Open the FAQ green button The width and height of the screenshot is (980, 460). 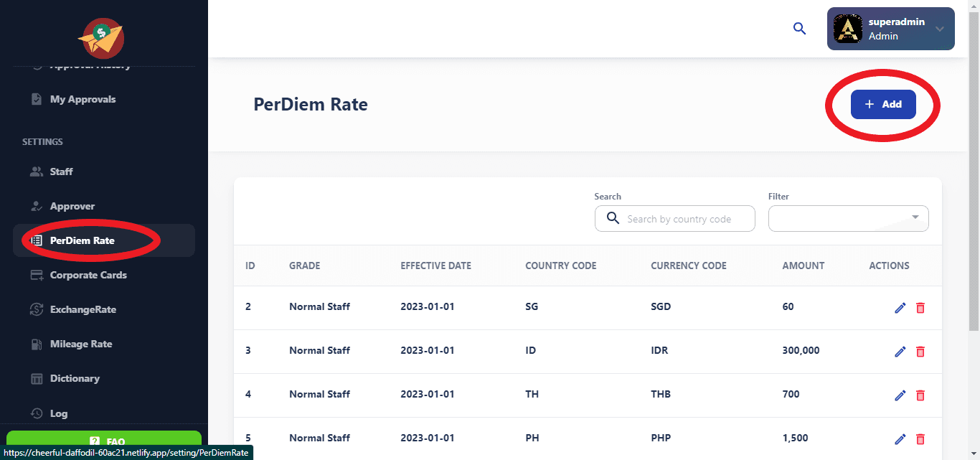[x=104, y=441]
